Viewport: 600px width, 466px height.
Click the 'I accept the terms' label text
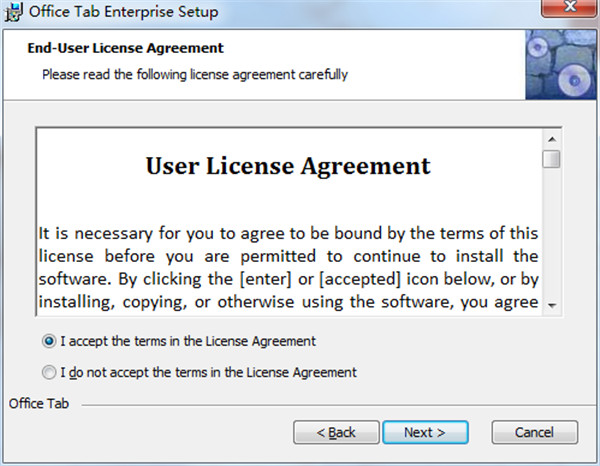click(188, 341)
